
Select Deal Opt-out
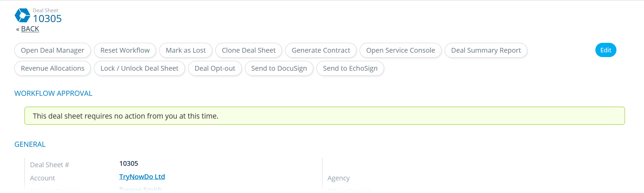(215, 68)
